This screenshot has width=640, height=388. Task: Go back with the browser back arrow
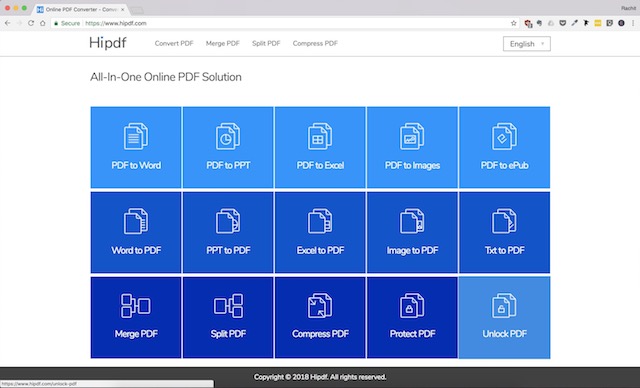pos(7,23)
